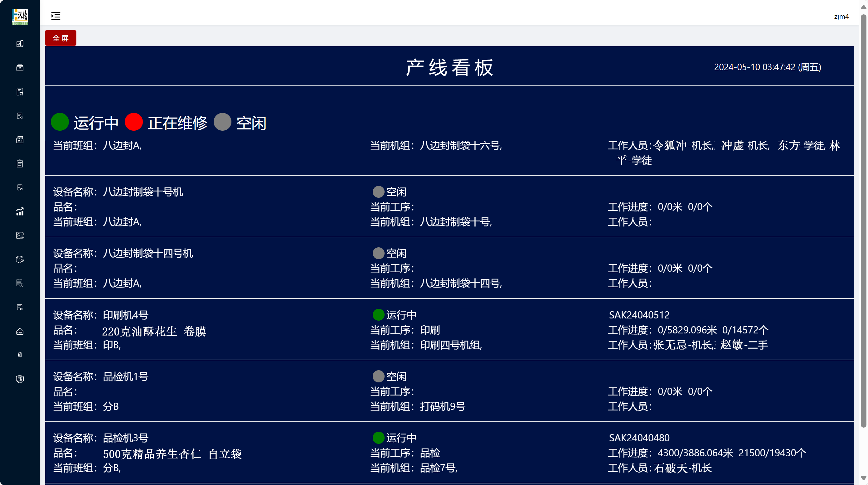Image resolution: width=868 pixels, height=485 pixels.
Task: Click the device name 品检机3号
Action: pyautogui.click(x=126, y=438)
